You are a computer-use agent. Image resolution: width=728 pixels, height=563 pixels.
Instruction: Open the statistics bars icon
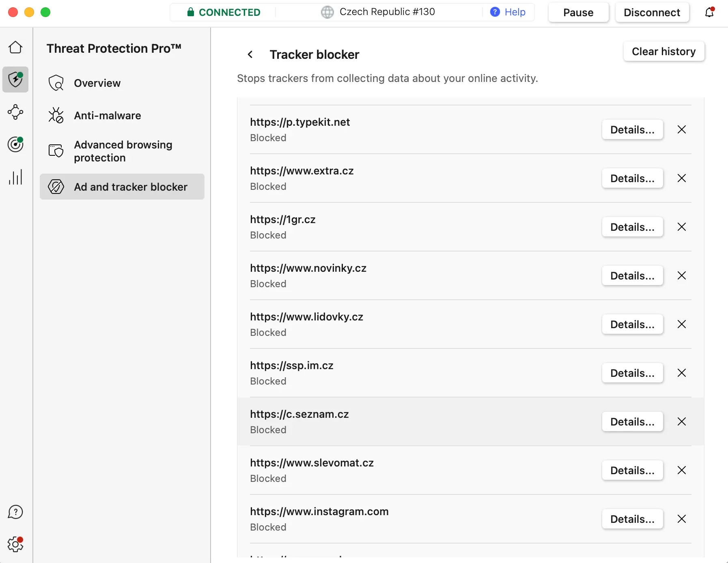[15, 177]
